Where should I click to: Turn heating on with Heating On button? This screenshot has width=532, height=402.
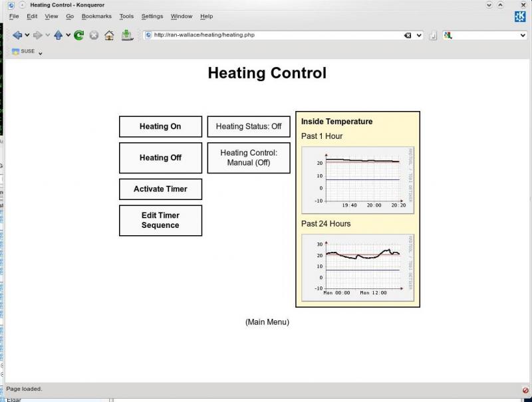pos(160,127)
